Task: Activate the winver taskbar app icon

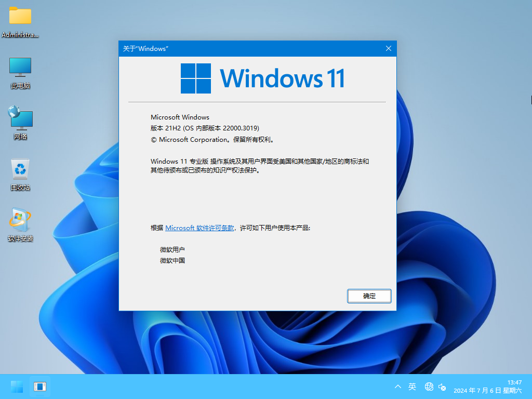Action: point(39,387)
